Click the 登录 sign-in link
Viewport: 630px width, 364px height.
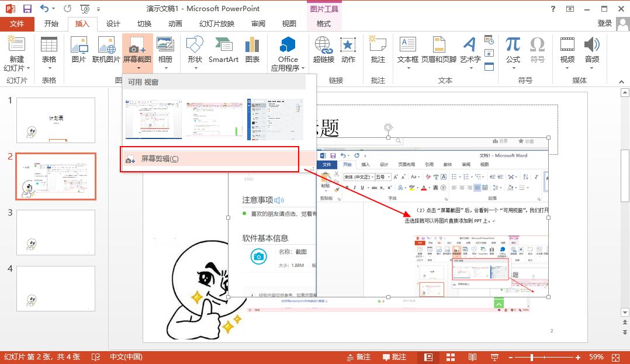605,23
